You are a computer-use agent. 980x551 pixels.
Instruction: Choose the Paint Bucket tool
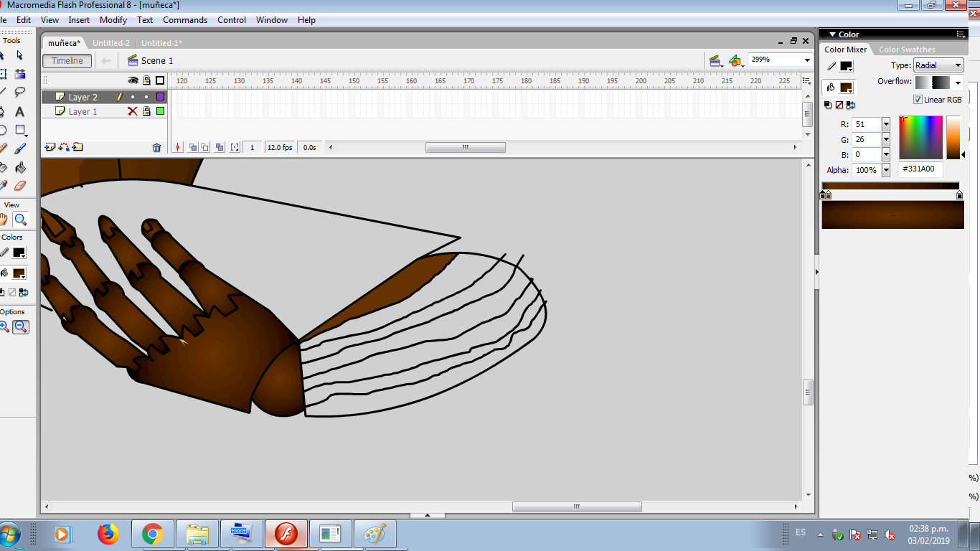point(20,167)
